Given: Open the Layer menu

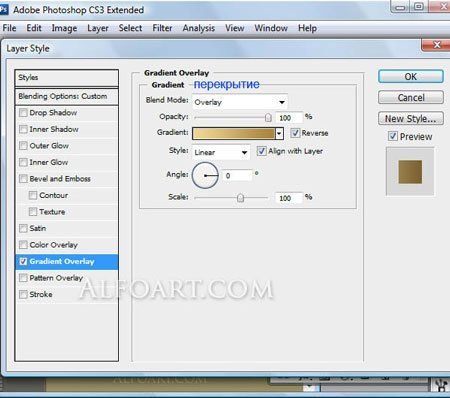Looking at the screenshot, I should click(x=98, y=28).
